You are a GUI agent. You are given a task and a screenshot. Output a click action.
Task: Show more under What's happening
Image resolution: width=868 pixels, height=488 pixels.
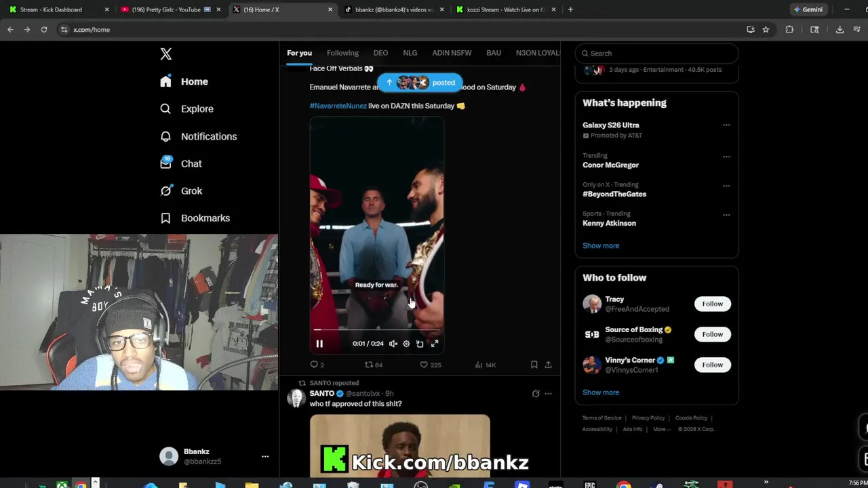(601, 245)
